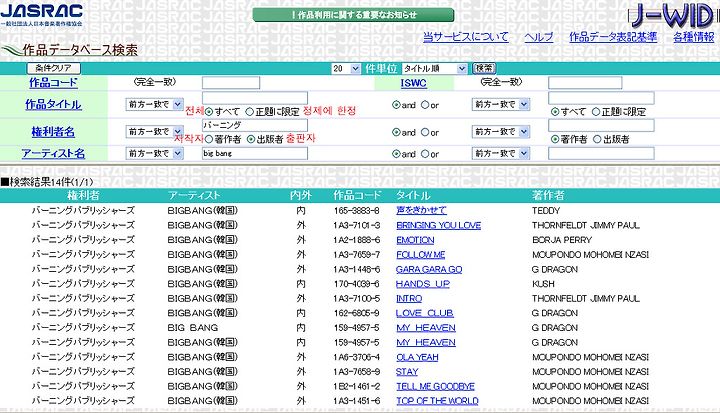Click the 作品コード column header
The image size is (720, 413).
[x=357, y=195]
